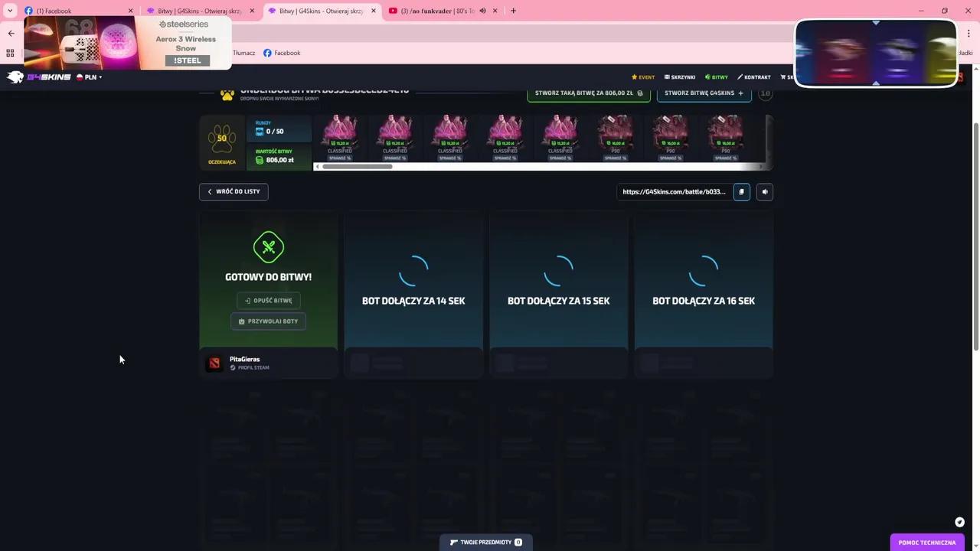The width and height of the screenshot is (980, 551).
Task: Expand the tab search chevron
Action: (10, 11)
